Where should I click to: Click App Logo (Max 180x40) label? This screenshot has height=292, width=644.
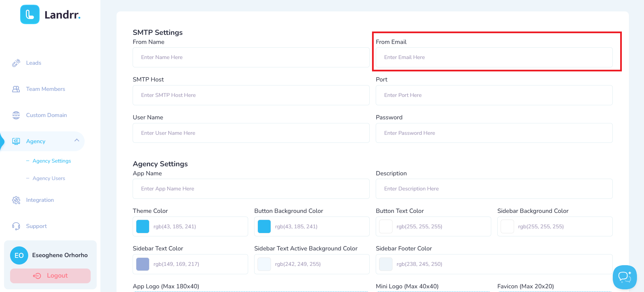(166, 286)
